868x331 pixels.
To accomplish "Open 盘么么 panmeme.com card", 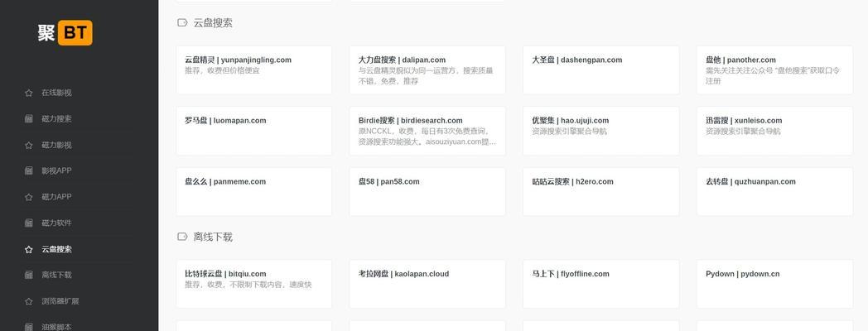I will pyautogui.click(x=254, y=191).
